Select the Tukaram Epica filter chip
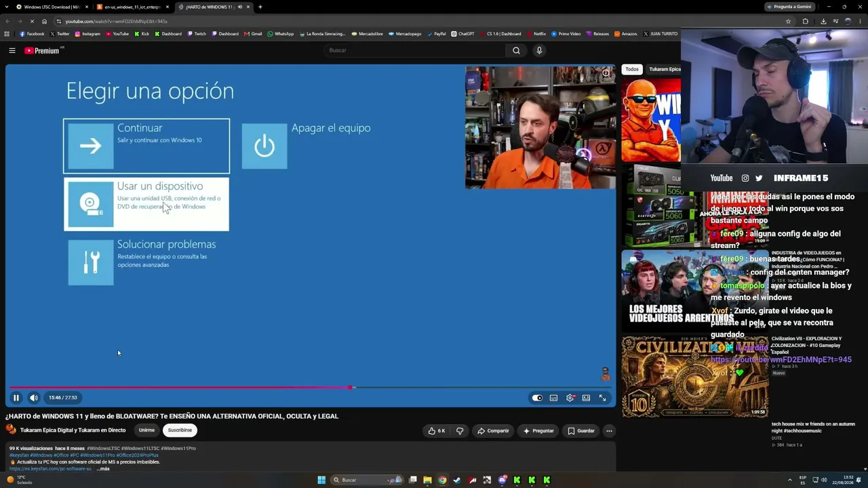The image size is (868, 488). point(665,69)
